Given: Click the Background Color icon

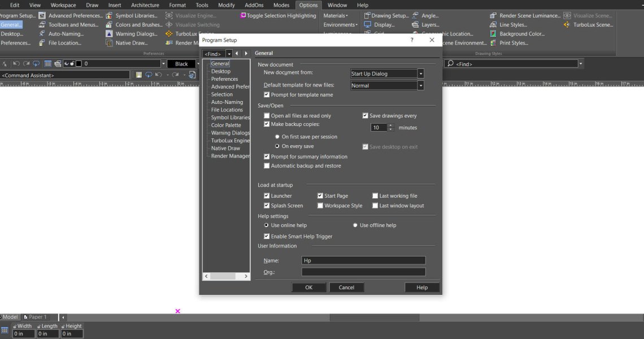Looking at the screenshot, I should pos(493,34).
